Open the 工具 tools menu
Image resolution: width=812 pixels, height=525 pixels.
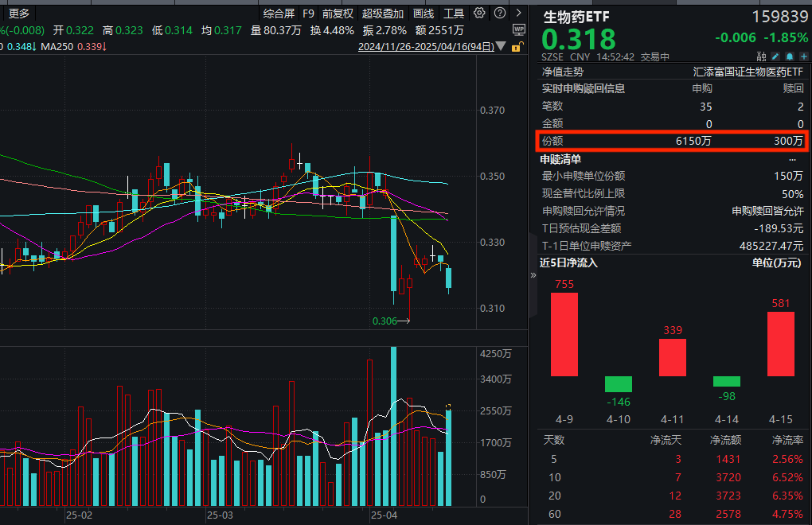point(454,13)
